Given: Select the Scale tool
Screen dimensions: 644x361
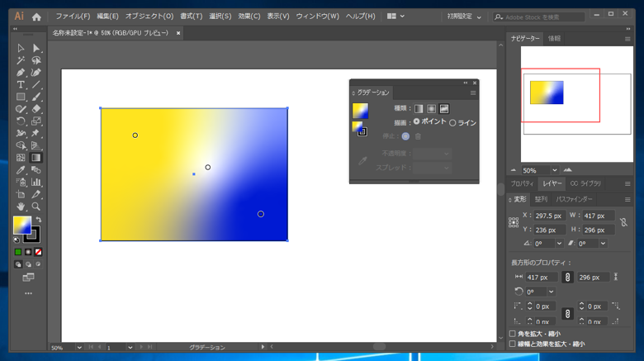Looking at the screenshot, I should click(x=36, y=121).
